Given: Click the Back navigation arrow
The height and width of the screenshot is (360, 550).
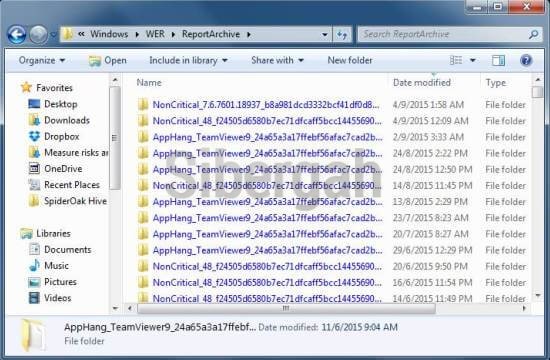Looking at the screenshot, I should click(16, 34).
